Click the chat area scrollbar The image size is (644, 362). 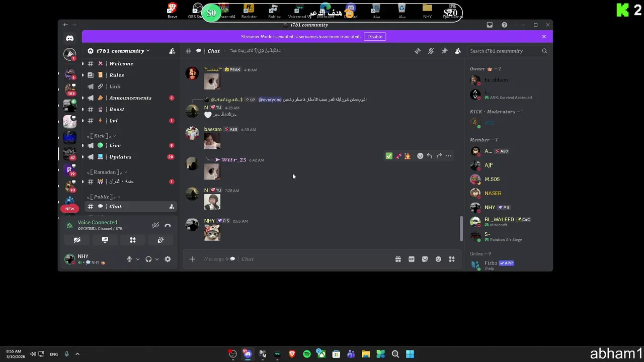point(461,229)
